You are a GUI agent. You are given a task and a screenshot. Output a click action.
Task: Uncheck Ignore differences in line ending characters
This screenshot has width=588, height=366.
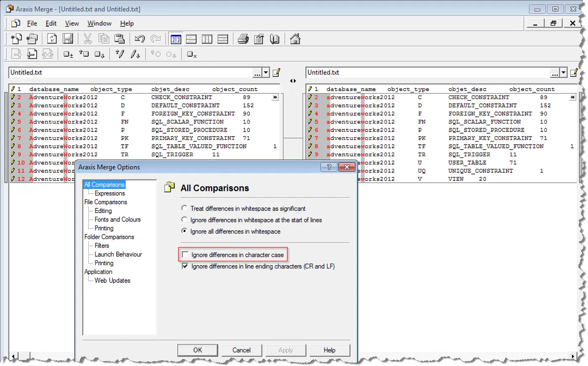185,266
